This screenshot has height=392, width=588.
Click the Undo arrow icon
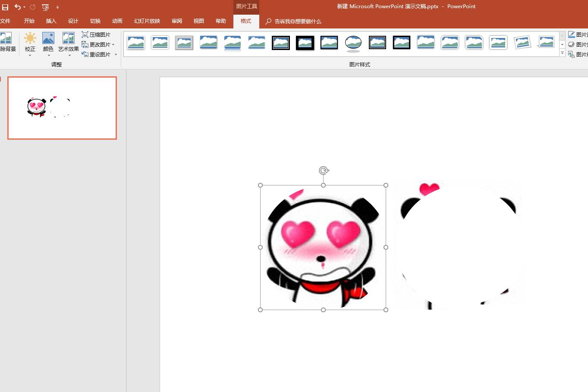[17, 7]
